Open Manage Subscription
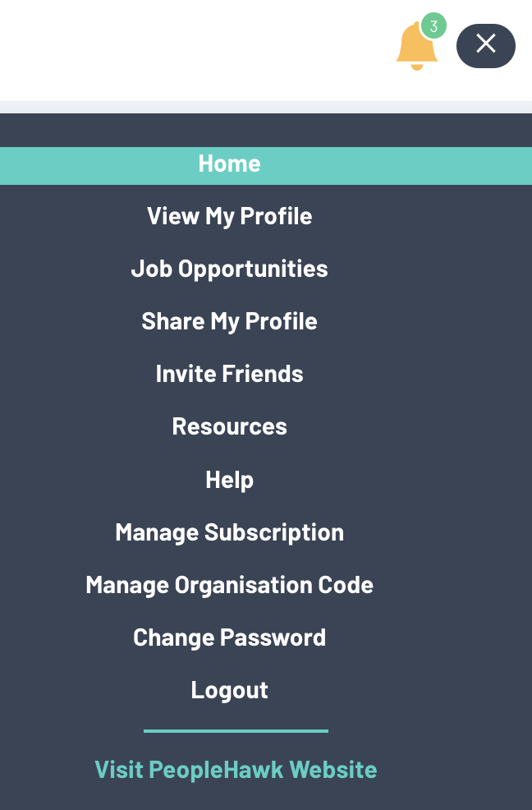 tap(229, 532)
